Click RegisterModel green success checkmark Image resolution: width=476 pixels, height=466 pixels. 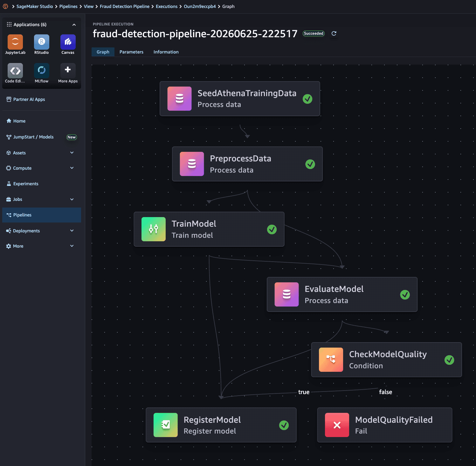(284, 425)
